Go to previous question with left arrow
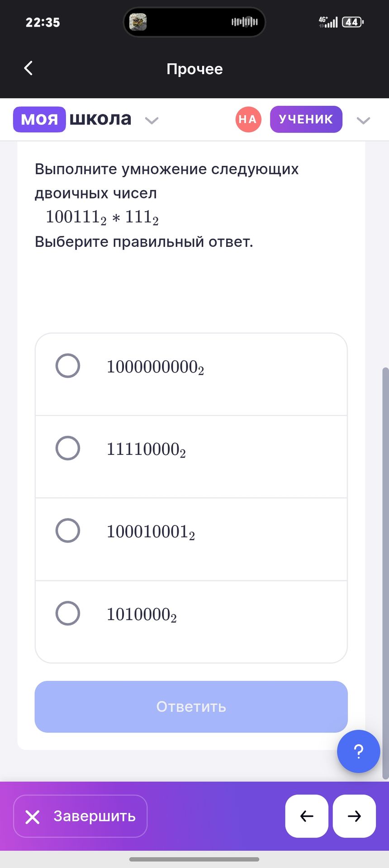The width and height of the screenshot is (389, 868). coord(307,816)
